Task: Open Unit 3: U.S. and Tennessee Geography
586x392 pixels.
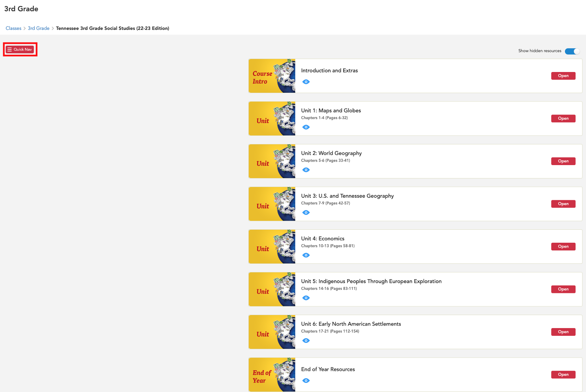Action: point(563,204)
